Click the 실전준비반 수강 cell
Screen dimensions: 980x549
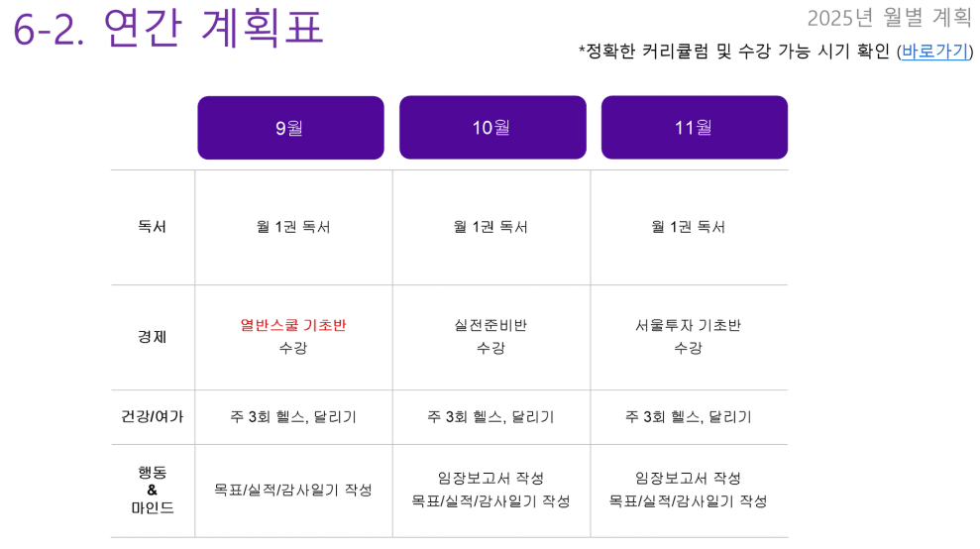point(491,337)
